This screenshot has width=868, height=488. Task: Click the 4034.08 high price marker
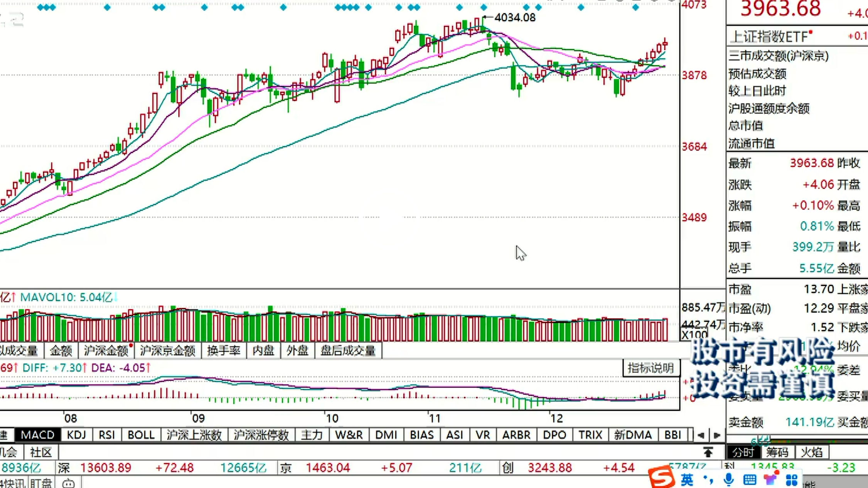click(x=515, y=17)
